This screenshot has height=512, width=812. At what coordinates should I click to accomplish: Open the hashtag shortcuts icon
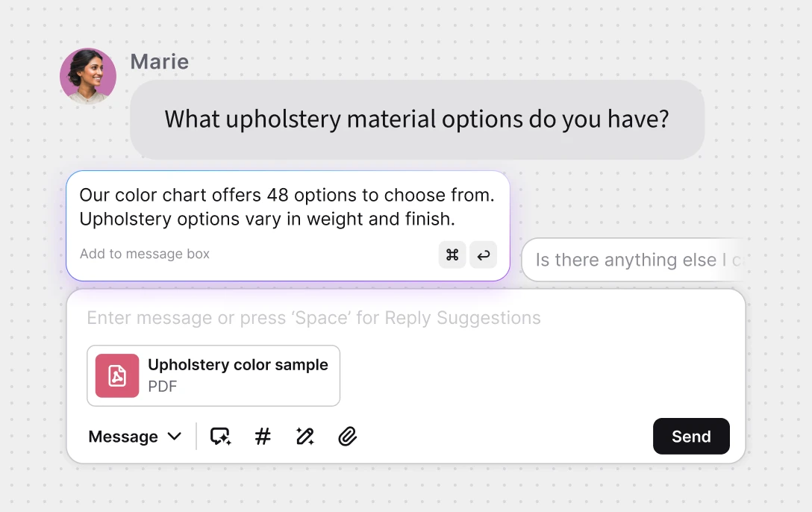click(x=262, y=436)
